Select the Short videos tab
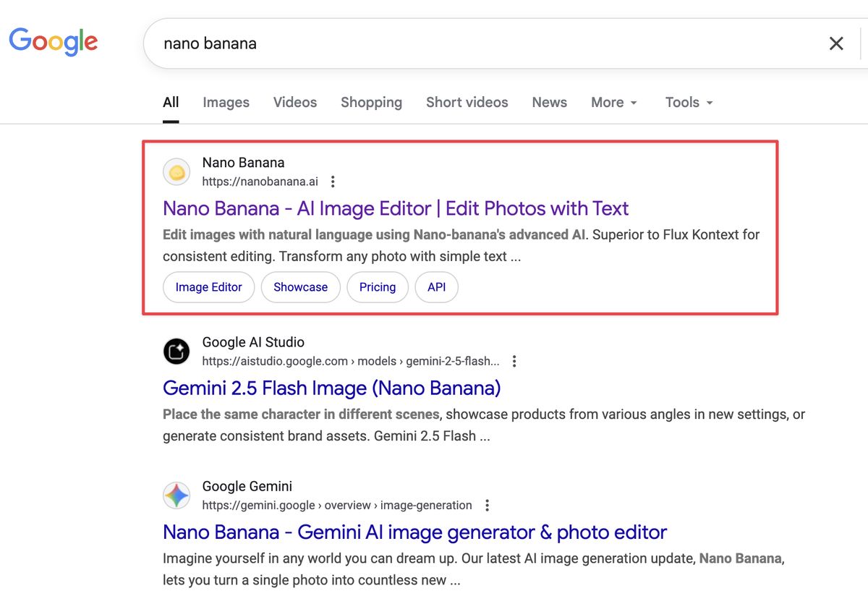Viewport: 868px width, 604px height. pos(467,102)
